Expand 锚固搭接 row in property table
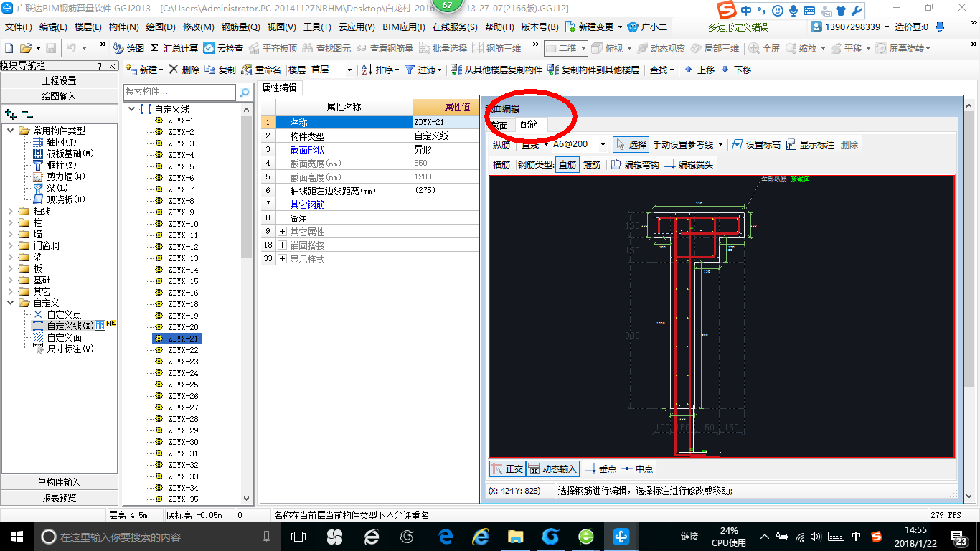The width and height of the screenshot is (980, 551). (282, 245)
